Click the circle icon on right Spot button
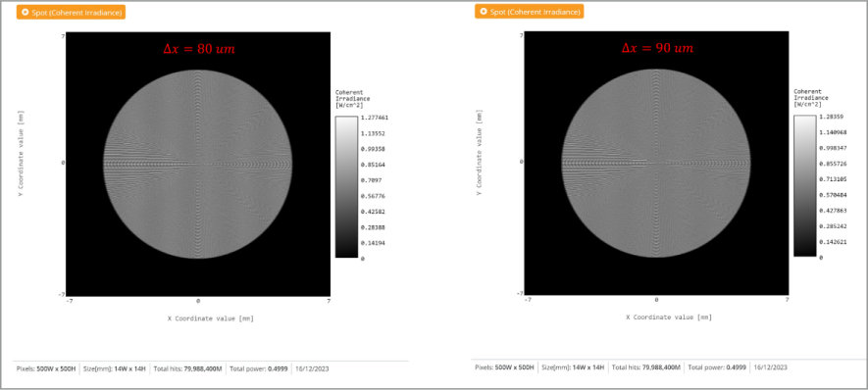The width and height of the screenshot is (868, 390). [x=484, y=11]
